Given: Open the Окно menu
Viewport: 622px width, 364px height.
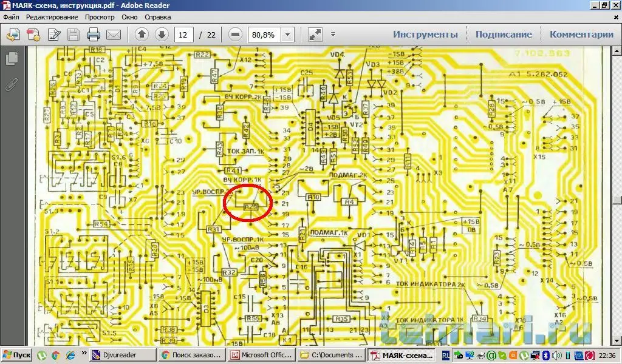Looking at the screenshot, I should tap(129, 17).
